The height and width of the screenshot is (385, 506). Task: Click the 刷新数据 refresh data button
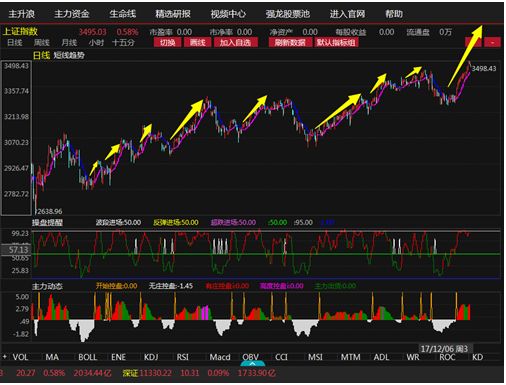[290, 42]
